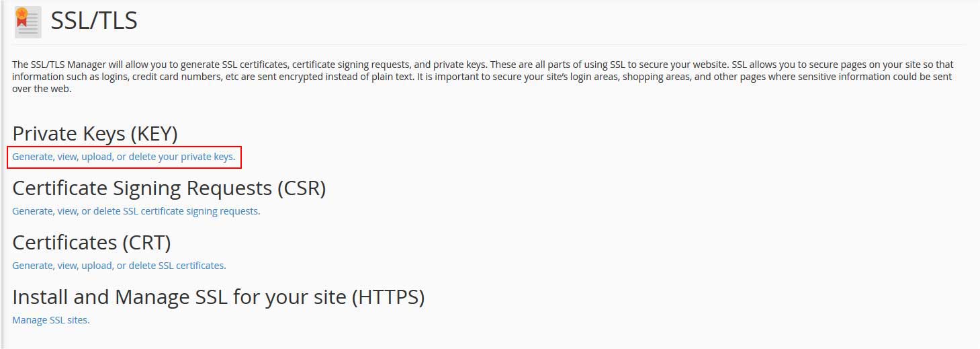This screenshot has width=980, height=349.
Task: Select the Install and Manage SSL heading
Action: coord(218,297)
